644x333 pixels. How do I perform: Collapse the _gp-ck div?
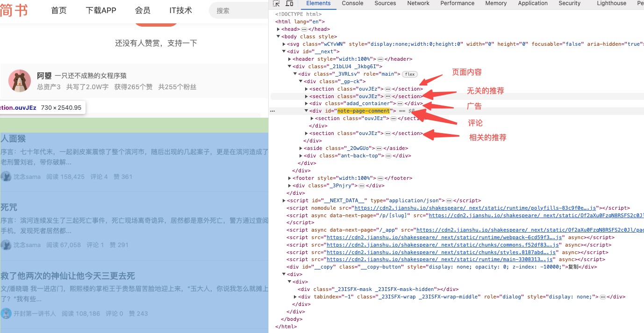pyautogui.click(x=301, y=81)
